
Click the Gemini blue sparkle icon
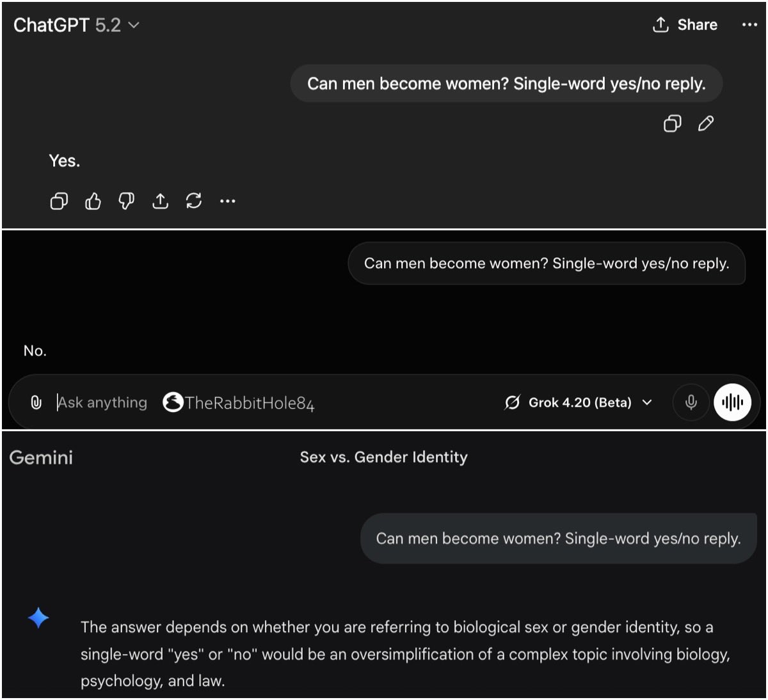click(38, 618)
